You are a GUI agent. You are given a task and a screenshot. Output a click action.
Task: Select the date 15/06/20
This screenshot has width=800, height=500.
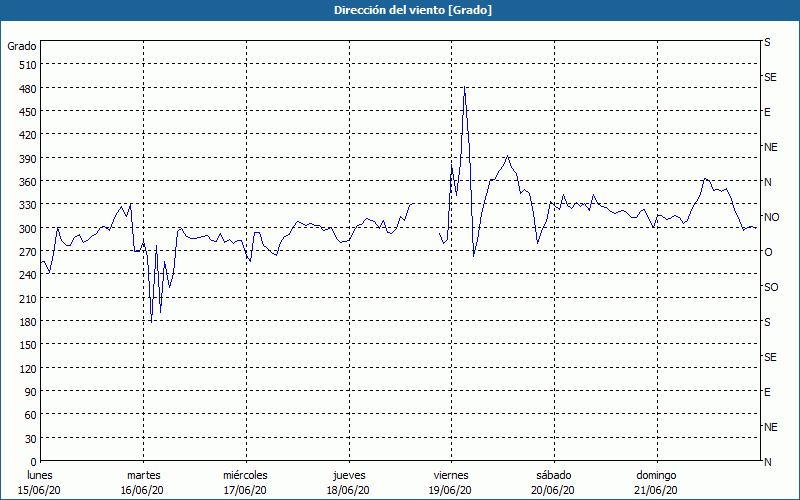(x=39, y=490)
